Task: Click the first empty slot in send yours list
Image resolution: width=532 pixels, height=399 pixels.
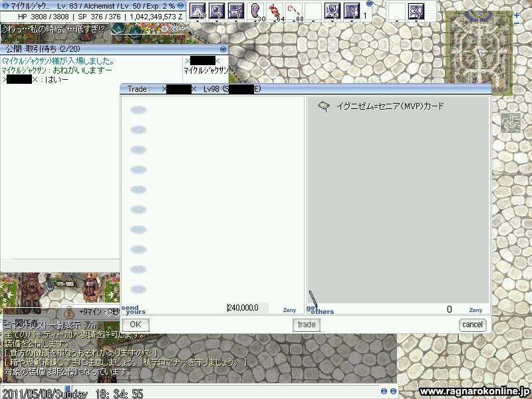Action: (x=138, y=110)
